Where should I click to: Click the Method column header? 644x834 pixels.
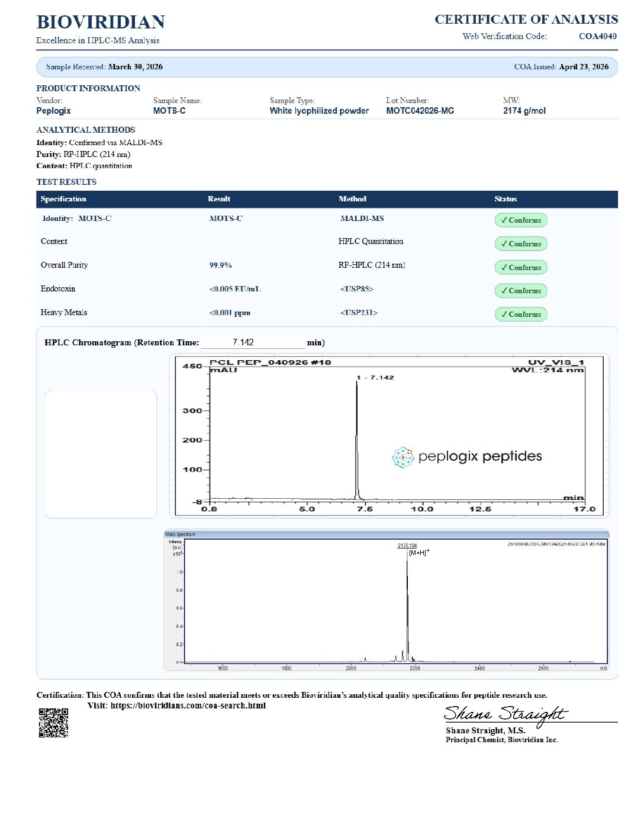point(352,199)
